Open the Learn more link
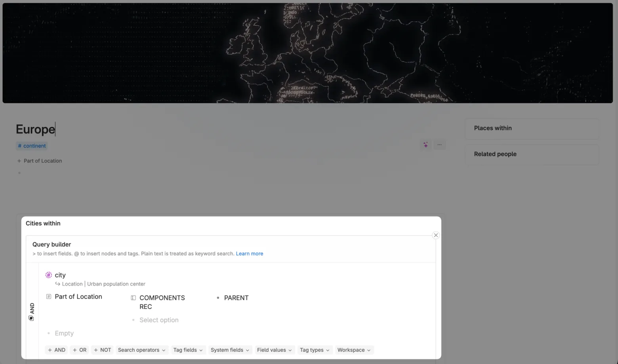The image size is (618, 364). coord(250,254)
